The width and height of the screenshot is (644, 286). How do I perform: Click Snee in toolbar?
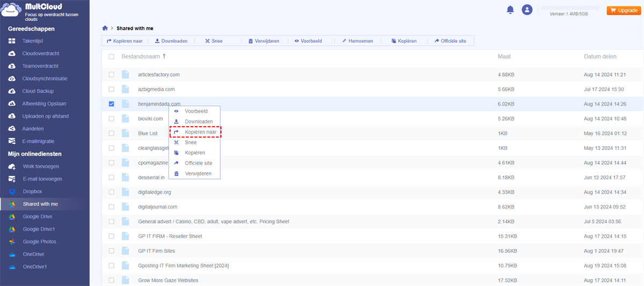[x=214, y=41]
